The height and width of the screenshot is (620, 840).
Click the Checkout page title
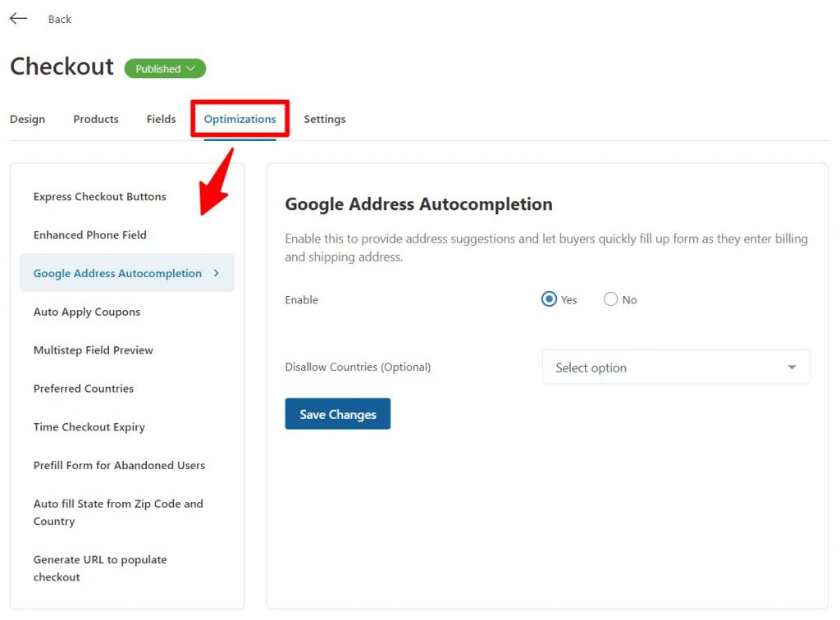[x=62, y=67]
